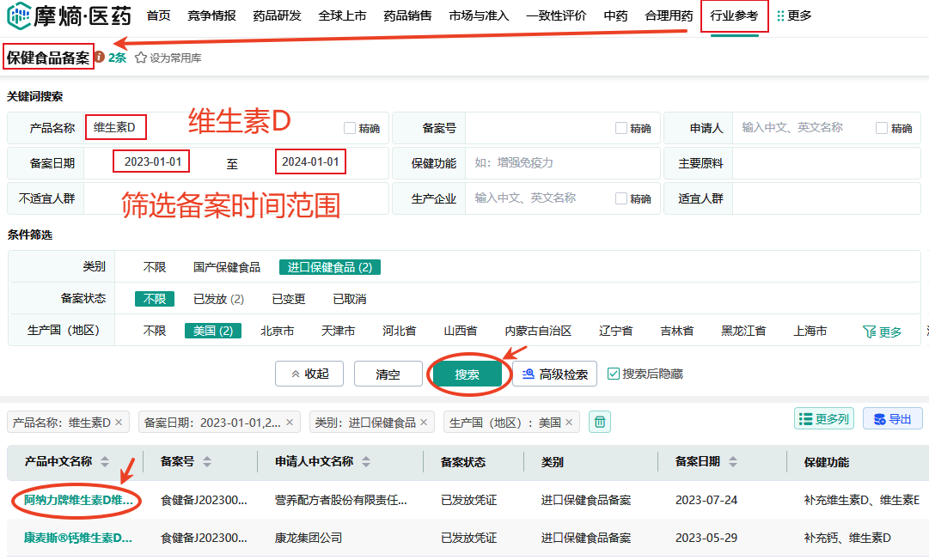Switch to the 药品研发 nav tab
Image resolution: width=929 pixels, height=560 pixels.
[277, 15]
